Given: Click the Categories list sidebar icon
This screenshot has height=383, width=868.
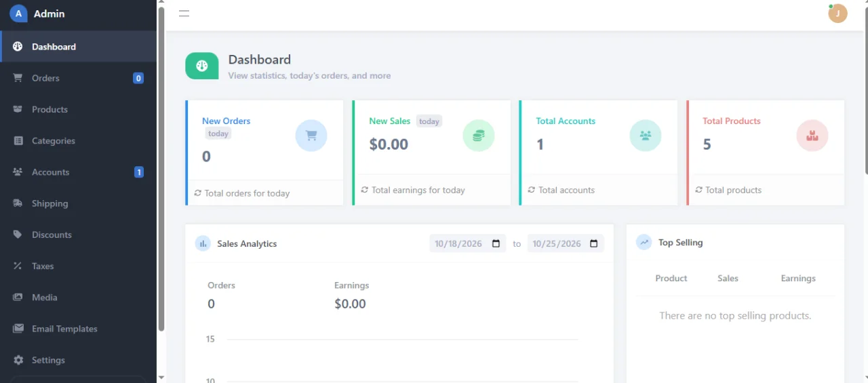Looking at the screenshot, I should (x=18, y=141).
